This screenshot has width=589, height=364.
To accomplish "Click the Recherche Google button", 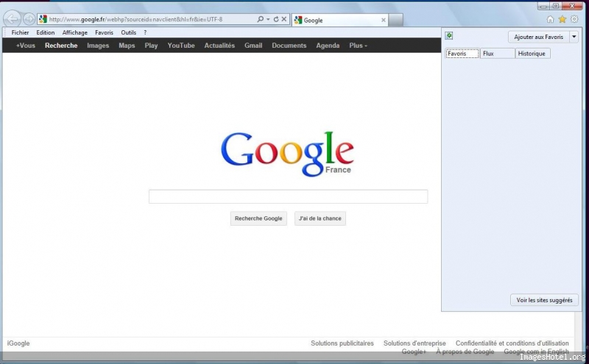I will point(258,218).
